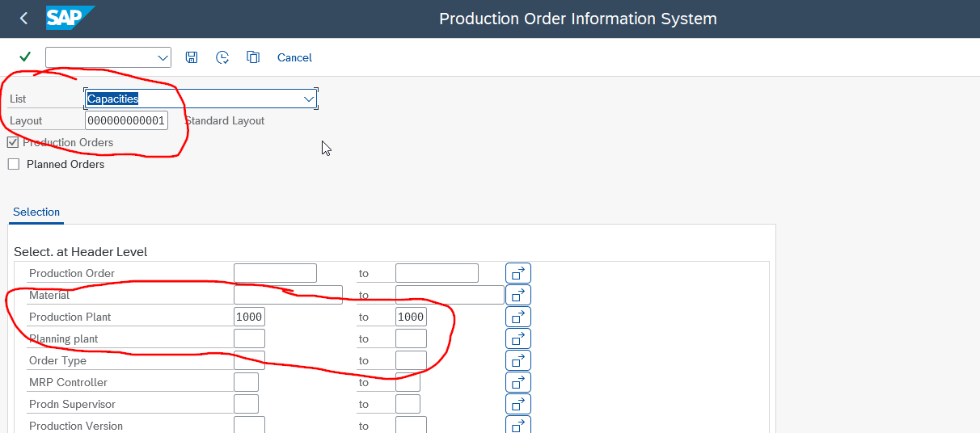Click the Prodn Supervisor to field

coord(408,404)
